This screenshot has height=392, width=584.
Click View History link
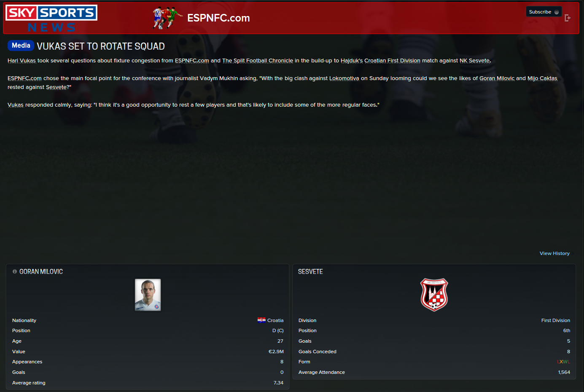554,253
